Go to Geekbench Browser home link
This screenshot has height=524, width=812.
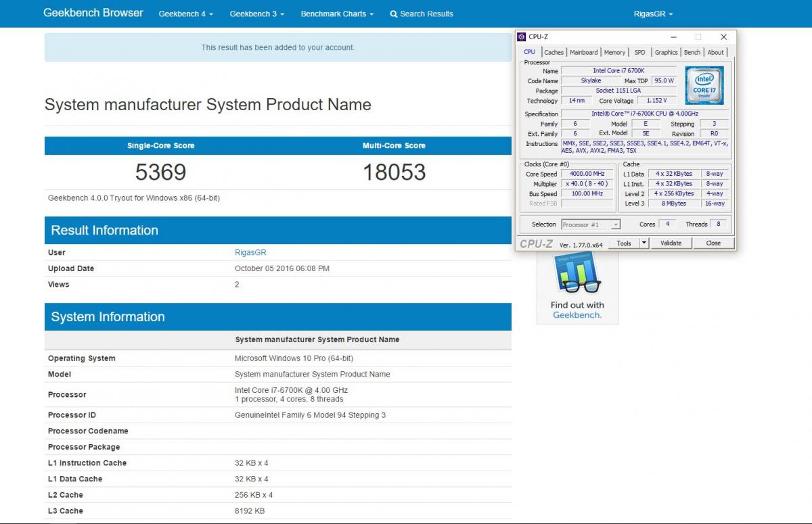point(93,13)
